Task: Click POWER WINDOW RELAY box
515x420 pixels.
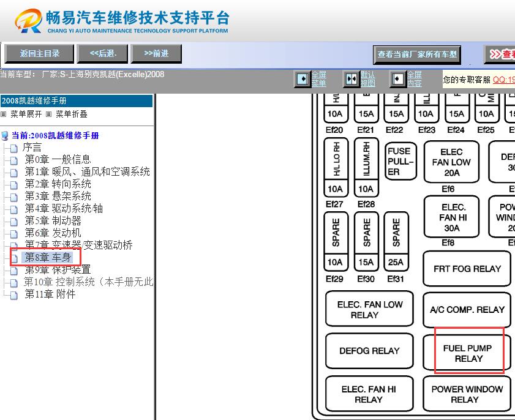Action: pos(467,394)
